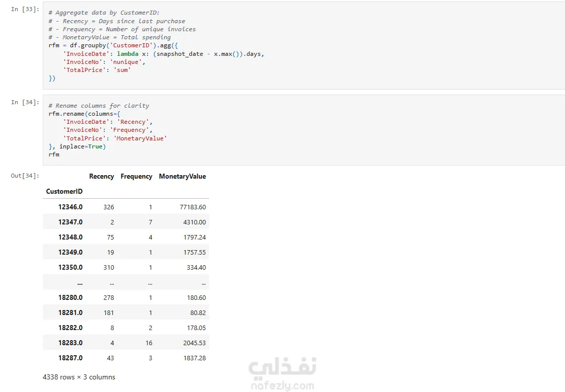565x392 pixels.
Task: Select the Out[34] output prompt
Action: [25, 176]
